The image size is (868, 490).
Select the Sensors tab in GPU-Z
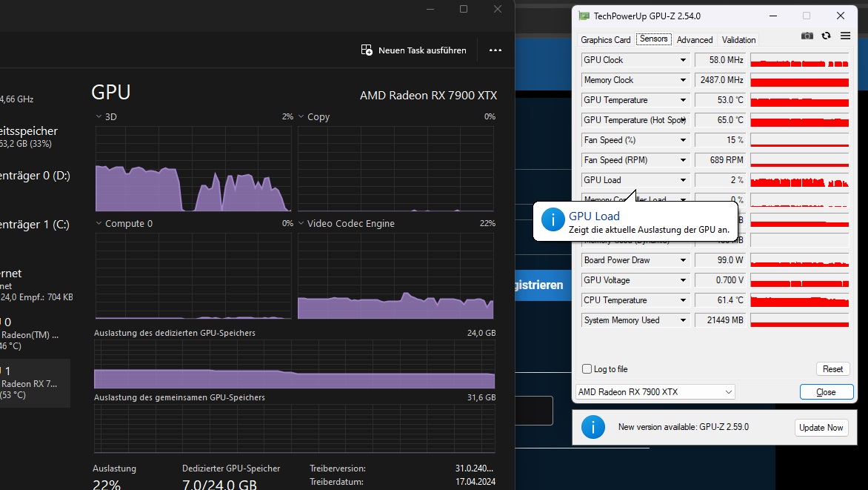(654, 39)
